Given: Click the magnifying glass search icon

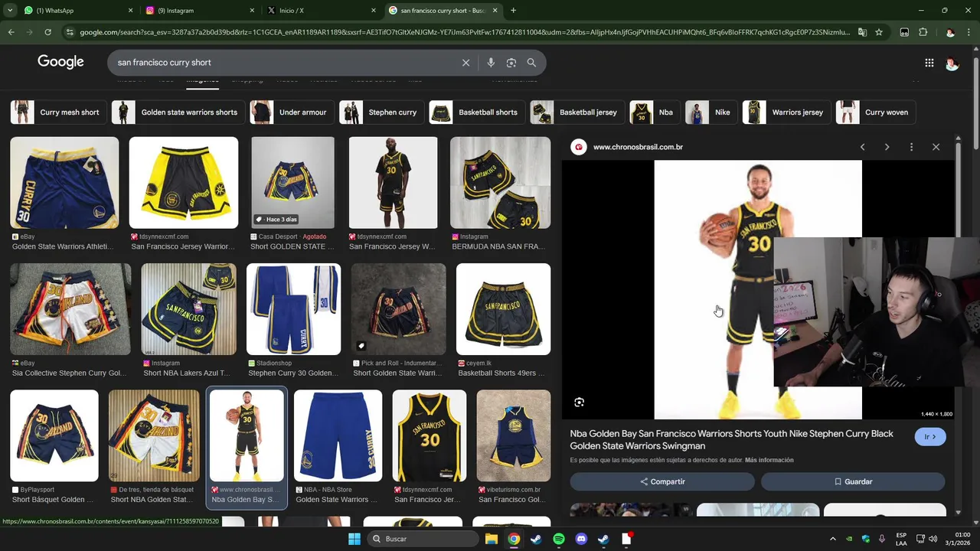Looking at the screenshot, I should tap(531, 63).
